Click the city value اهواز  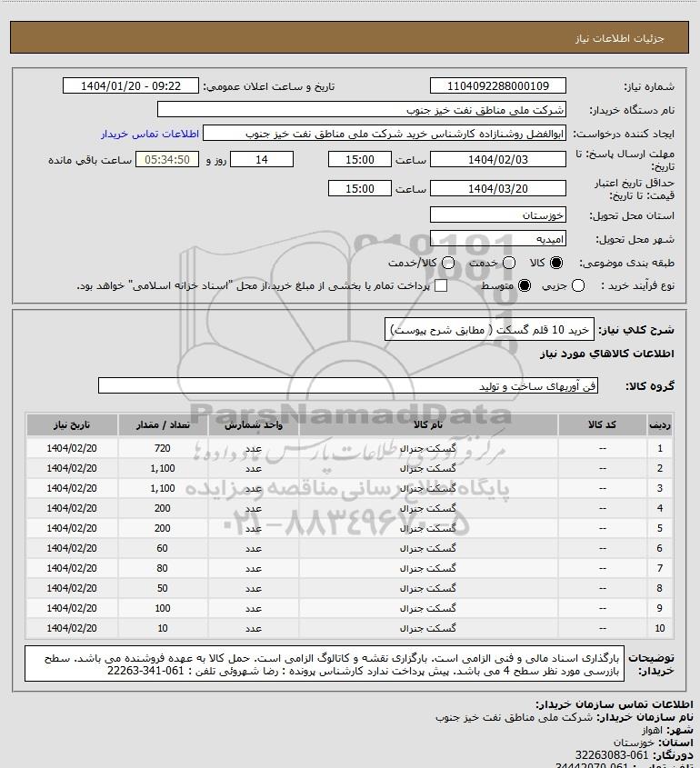pyautogui.click(x=652, y=730)
